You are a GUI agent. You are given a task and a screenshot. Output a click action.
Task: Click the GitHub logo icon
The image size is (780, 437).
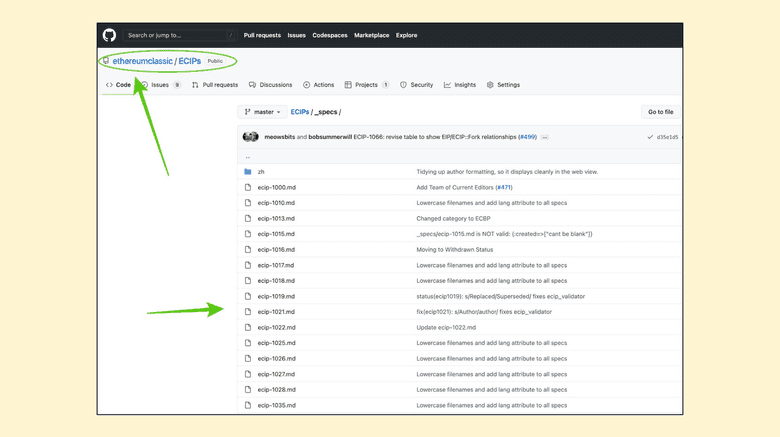click(109, 35)
